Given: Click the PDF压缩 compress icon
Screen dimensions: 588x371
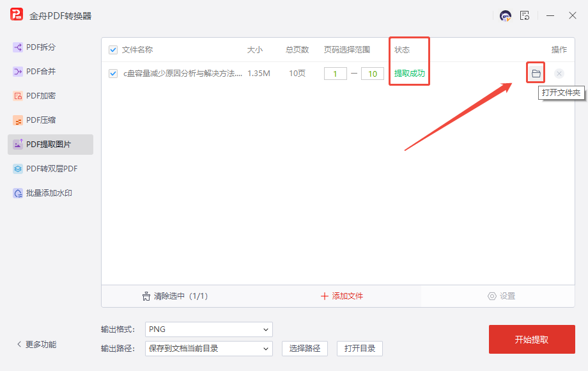Looking at the screenshot, I should pyautogui.click(x=18, y=120).
